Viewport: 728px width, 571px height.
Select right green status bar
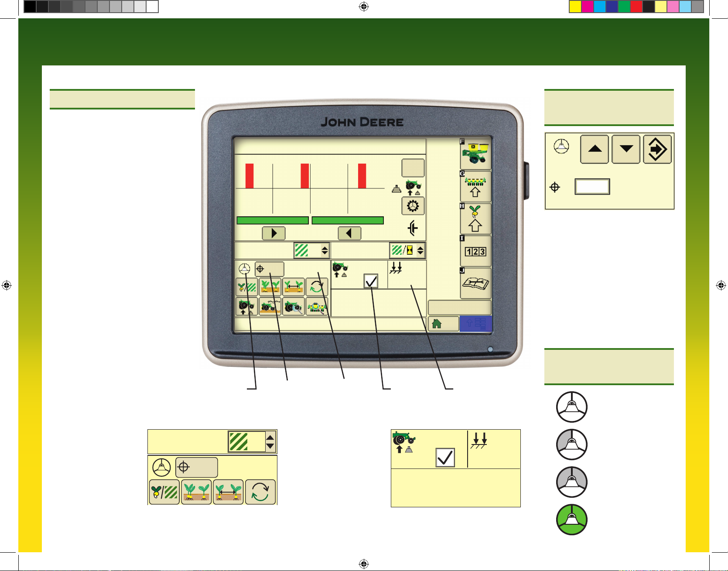pyautogui.click(x=348, y=220)
